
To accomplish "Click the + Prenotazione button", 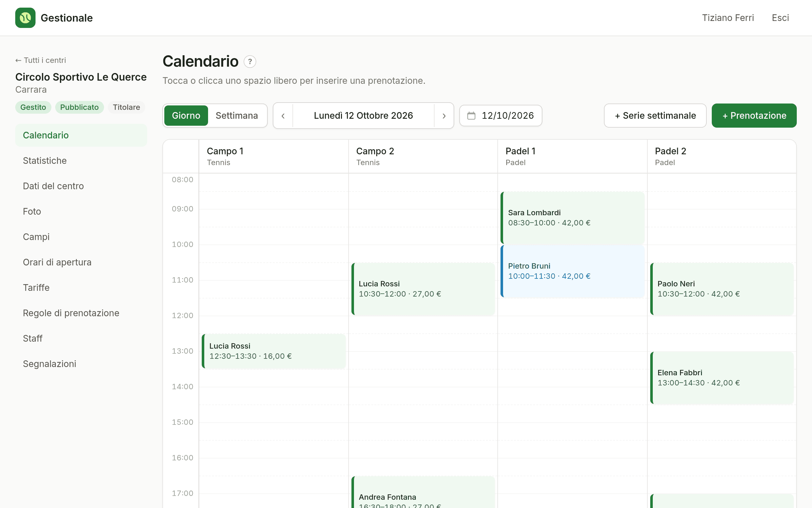I will click(754, 116).
